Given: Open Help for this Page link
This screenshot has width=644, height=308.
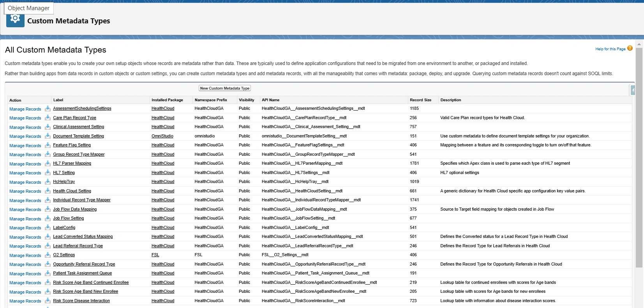Looking at the screenshot, I should click(610, 49).
